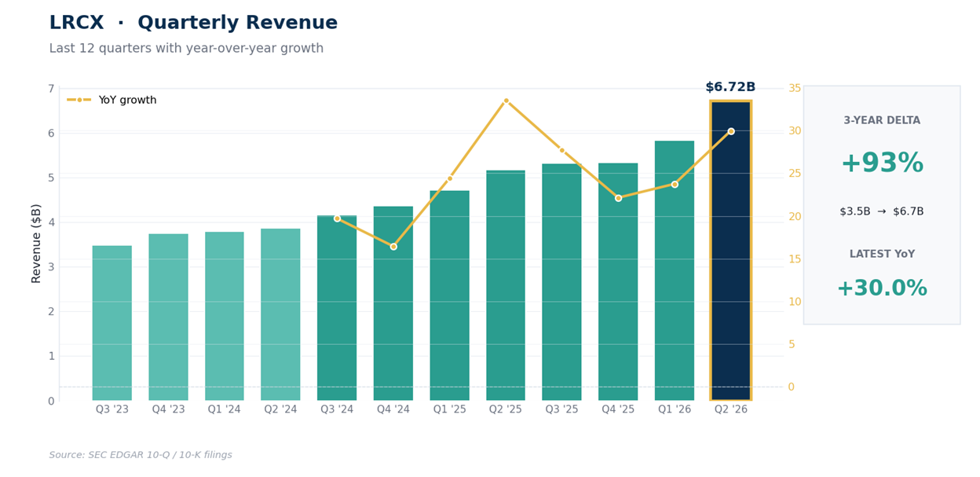Select the Q1 '26 revenue bar
The image size is (980, 477).
coord(675,271)
